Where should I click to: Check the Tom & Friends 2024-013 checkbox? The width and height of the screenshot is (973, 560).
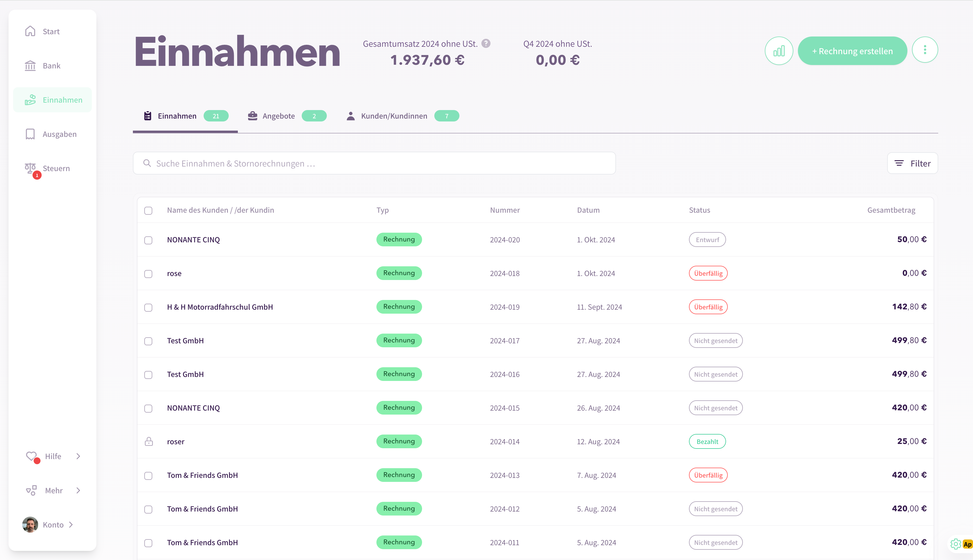pyautogui.click(x=149, y=476)
